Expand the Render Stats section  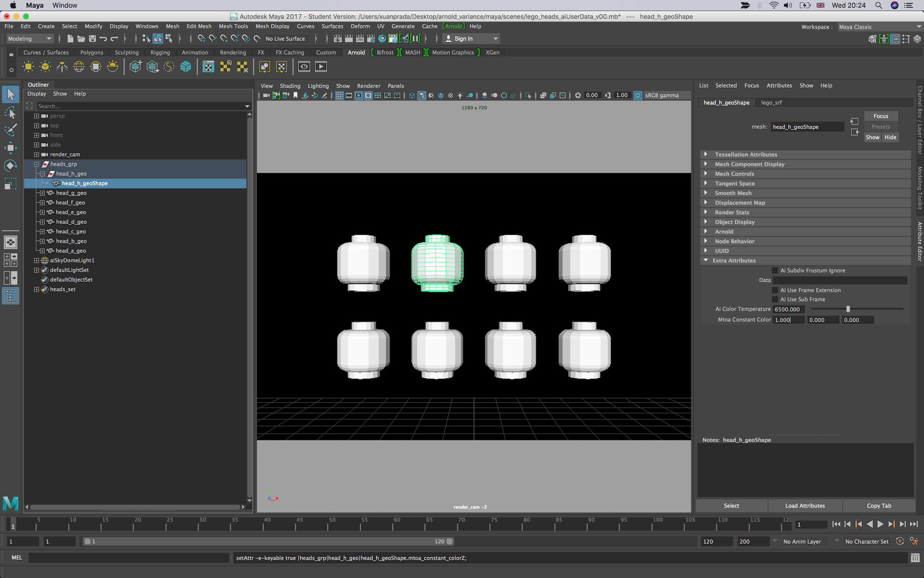tap(706, 212)
